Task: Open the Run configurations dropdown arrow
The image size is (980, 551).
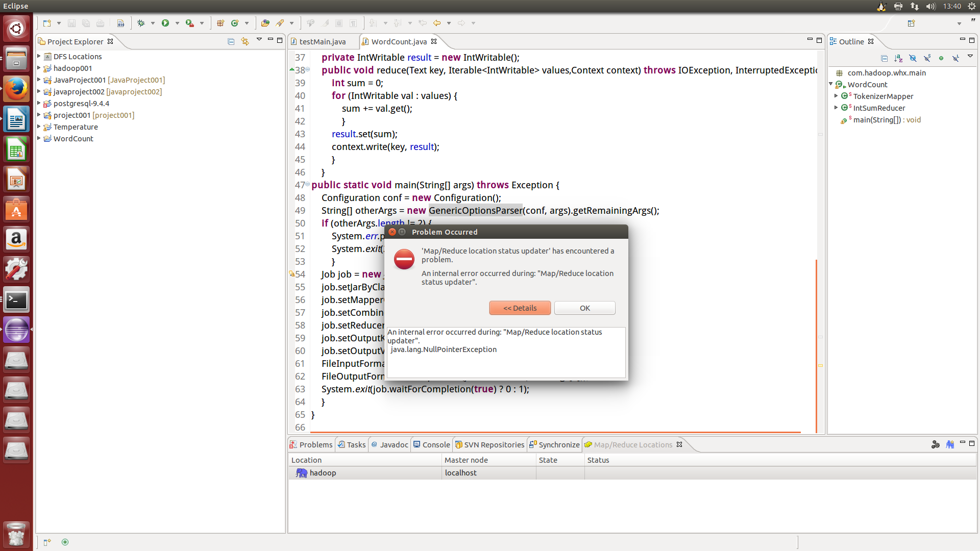Action: click(x=177, y=23)
